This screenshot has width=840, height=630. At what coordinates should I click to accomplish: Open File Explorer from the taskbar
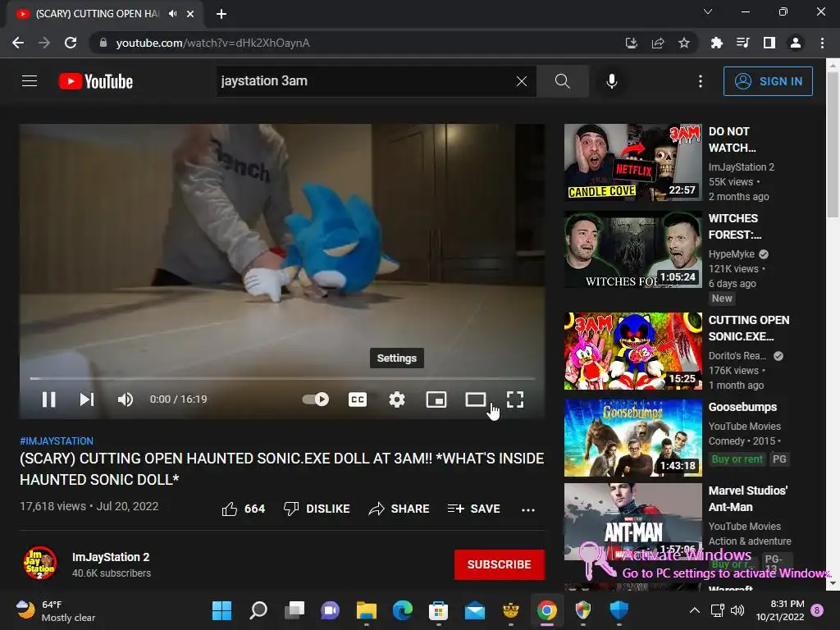click(367, 610)
